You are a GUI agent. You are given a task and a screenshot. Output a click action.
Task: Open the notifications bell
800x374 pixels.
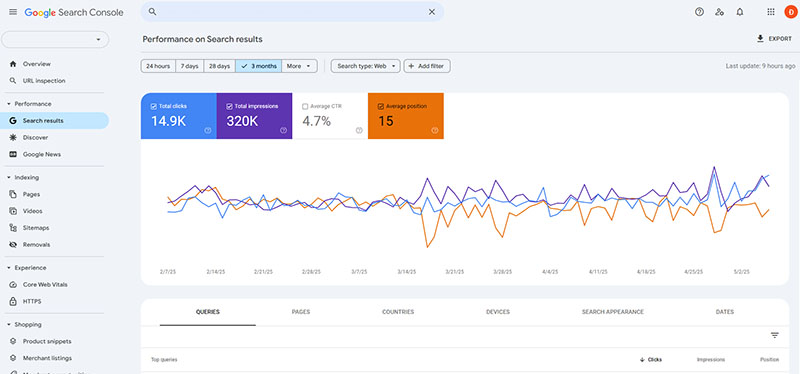tap(740, 12)
